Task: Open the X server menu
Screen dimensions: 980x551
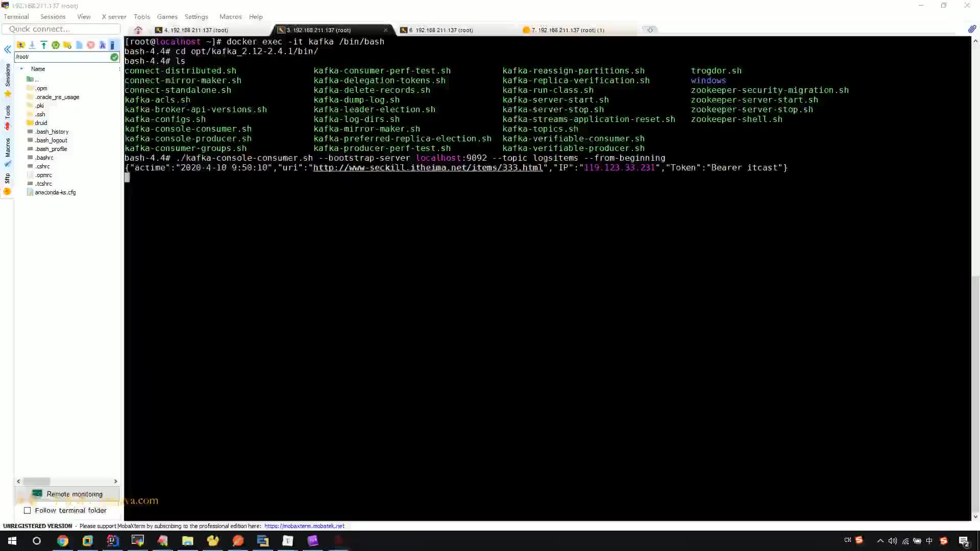Action: tap(114, 17)
